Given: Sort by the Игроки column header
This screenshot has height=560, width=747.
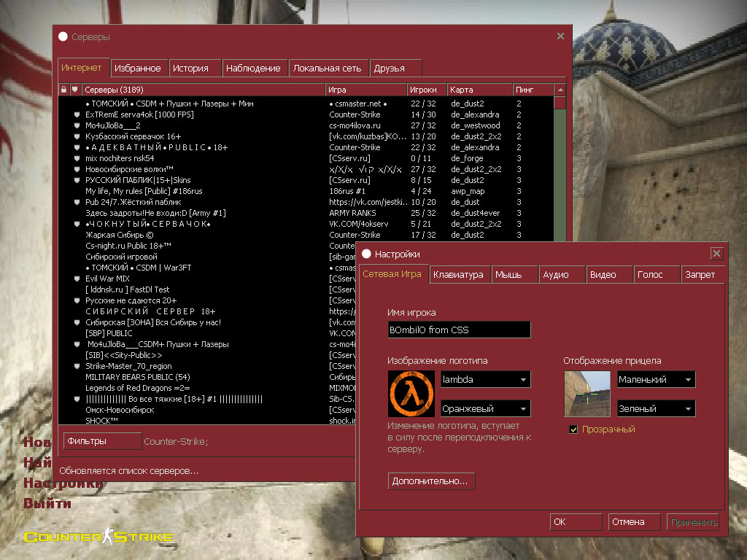Looking at the screenshot, I should (x=427, y=90).
